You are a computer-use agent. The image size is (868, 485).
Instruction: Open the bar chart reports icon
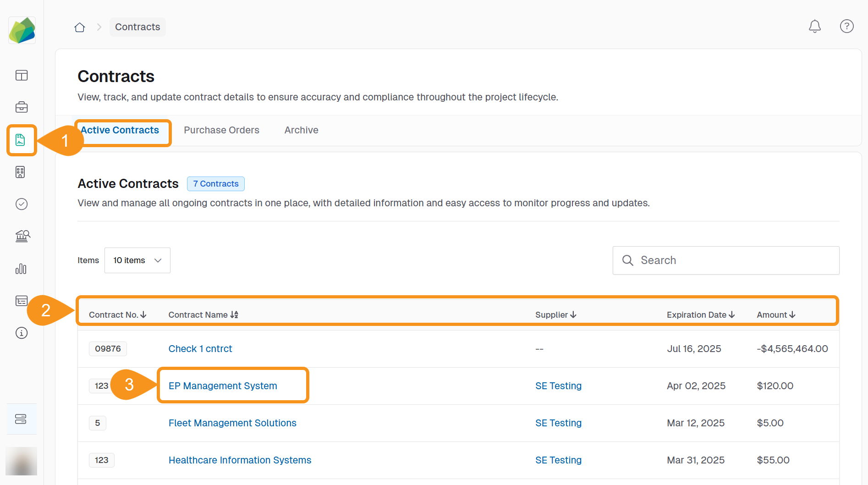tap(21, 269)
